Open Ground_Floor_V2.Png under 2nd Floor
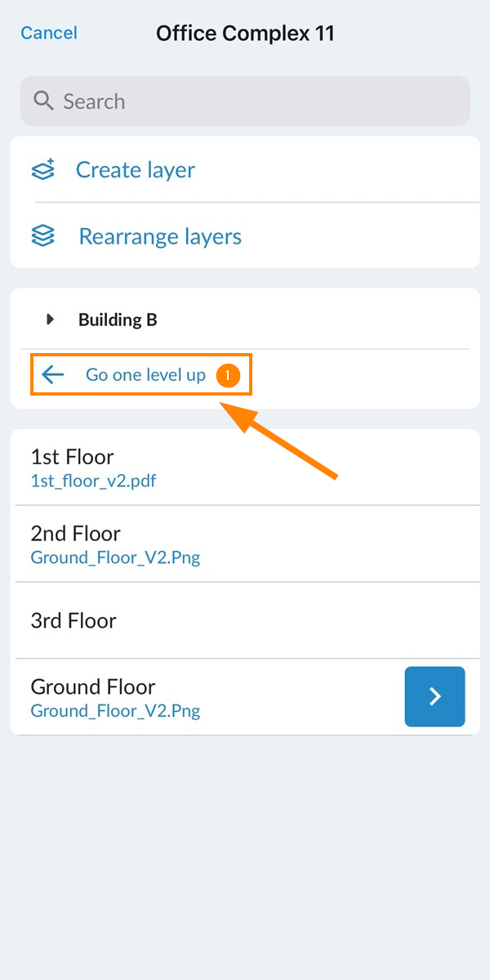 pyautogui.click(x=115, y=557)
